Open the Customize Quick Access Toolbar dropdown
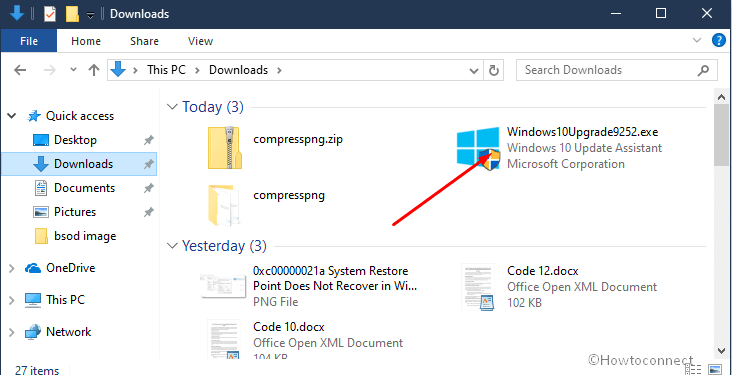 [91, 15]
